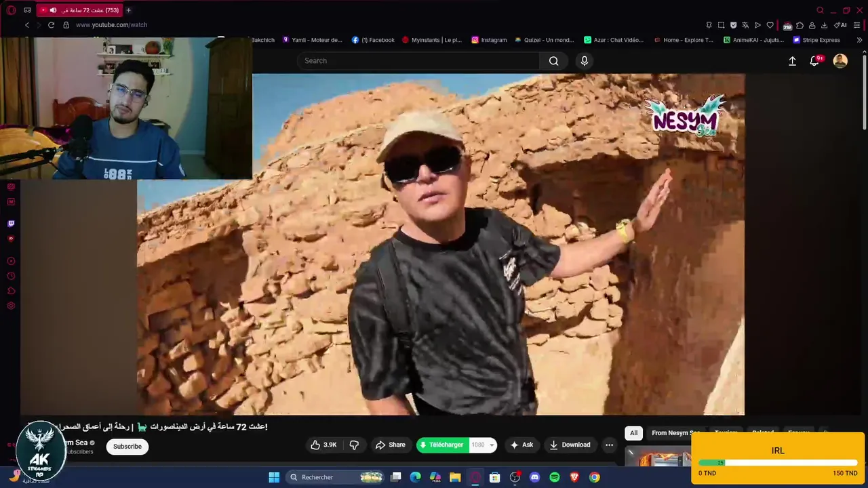Open the Myinstants bookmark

(432, 40)
